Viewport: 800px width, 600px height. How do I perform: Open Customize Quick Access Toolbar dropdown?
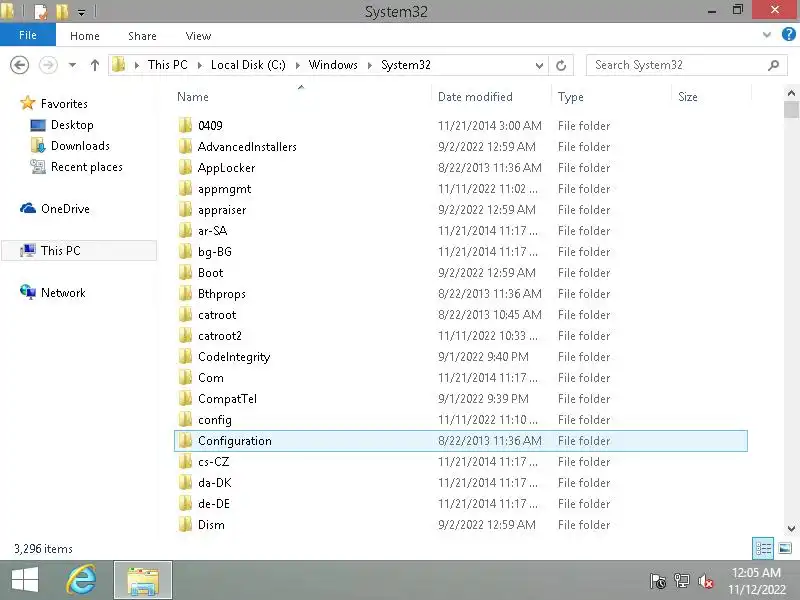pyautogui.click(x=81, y=12)
